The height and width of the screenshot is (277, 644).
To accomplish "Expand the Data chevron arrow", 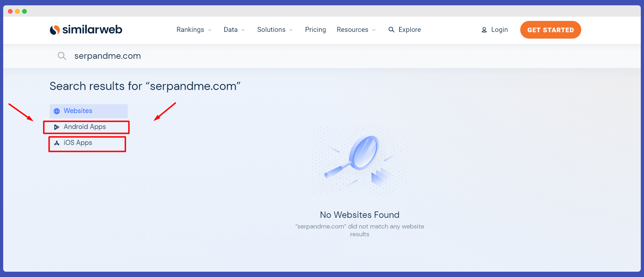I will click(243, 30).
